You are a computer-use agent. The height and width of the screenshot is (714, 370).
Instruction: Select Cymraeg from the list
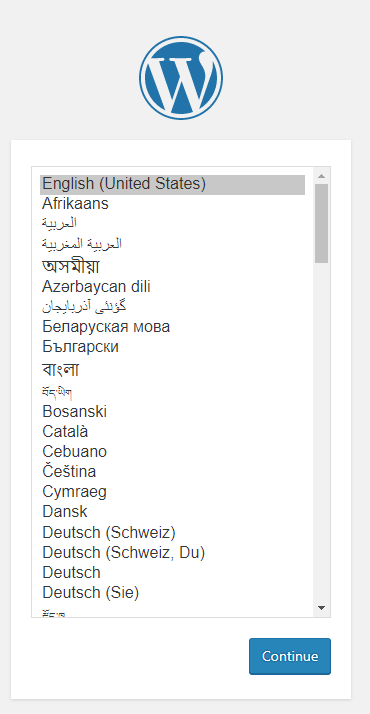[x=172, y=492]
